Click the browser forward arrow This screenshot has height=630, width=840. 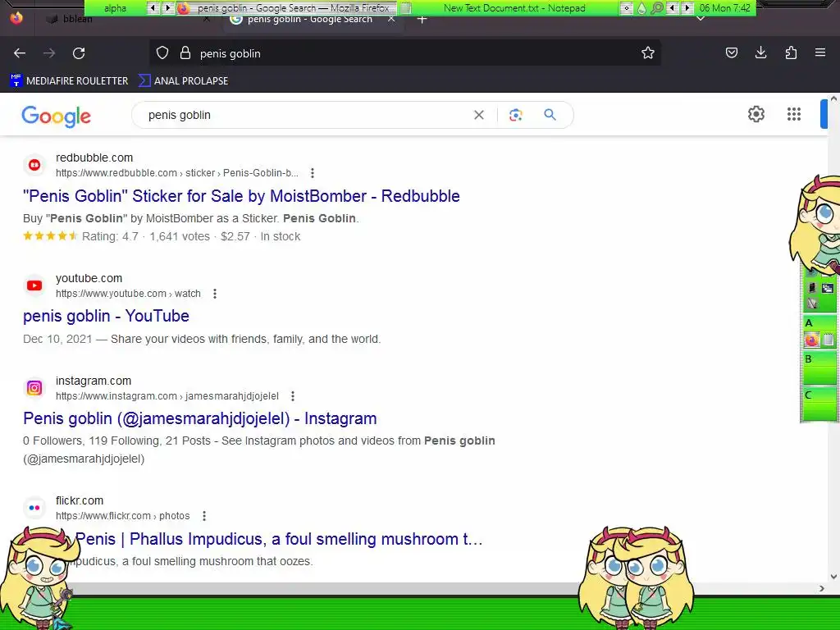coord(49,53)
